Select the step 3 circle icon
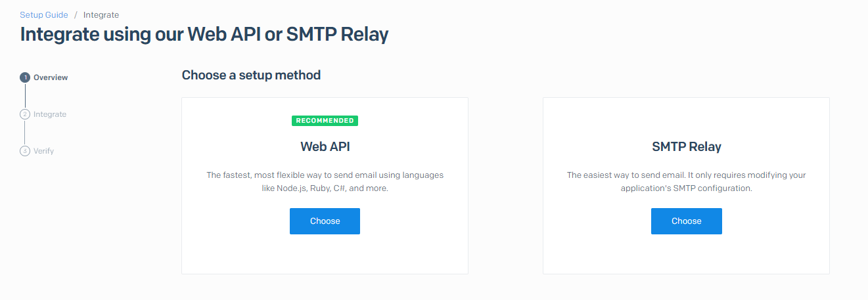 [x=25, y=151]
